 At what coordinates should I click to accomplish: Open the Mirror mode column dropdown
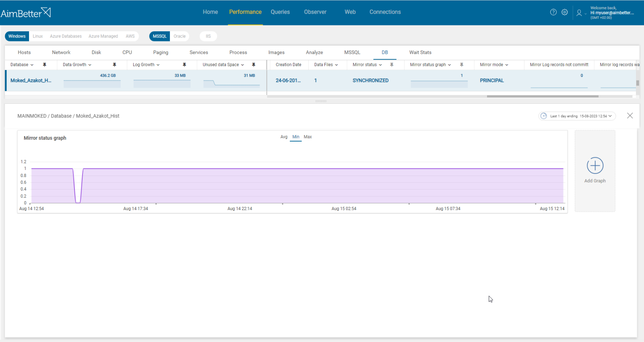(507, 65)
